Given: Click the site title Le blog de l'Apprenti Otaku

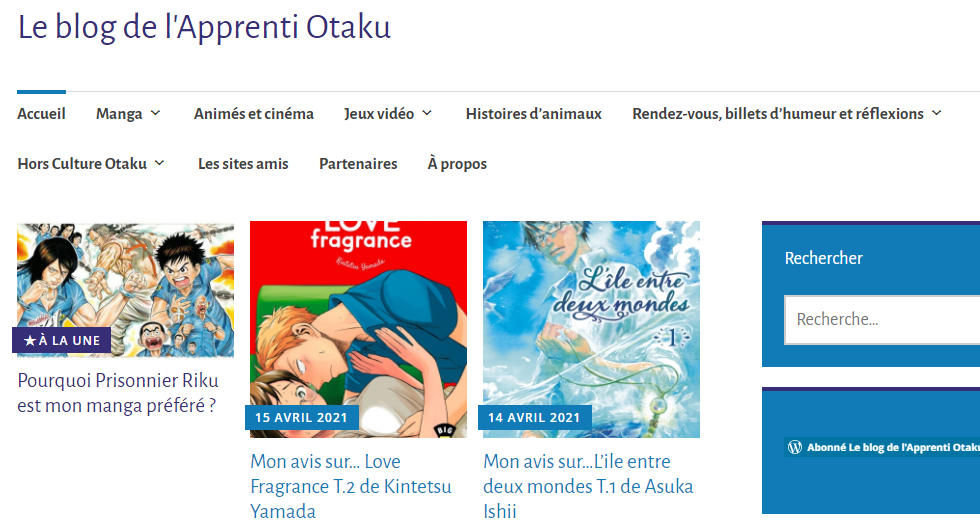Looking at the screenshot, I should [204, 28].
